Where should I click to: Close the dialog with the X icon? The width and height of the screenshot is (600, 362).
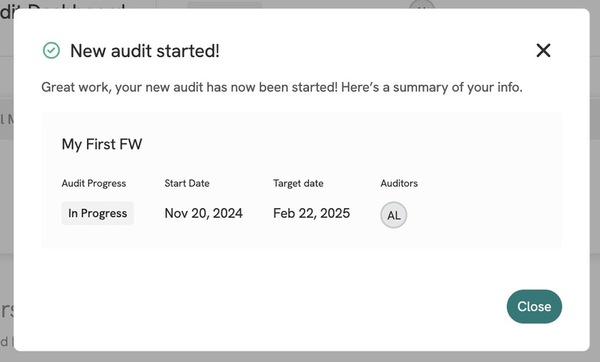coord(543,50)
